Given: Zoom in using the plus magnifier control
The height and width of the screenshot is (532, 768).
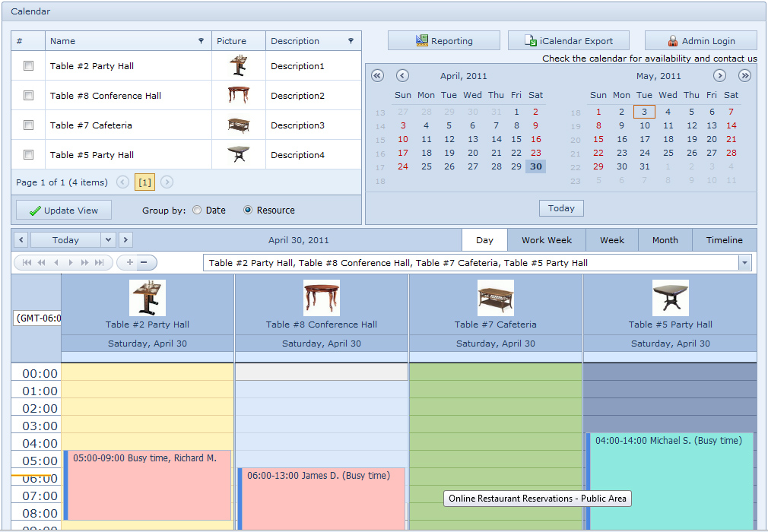Looking at the screenshot, I should click(x=129, y=262).
